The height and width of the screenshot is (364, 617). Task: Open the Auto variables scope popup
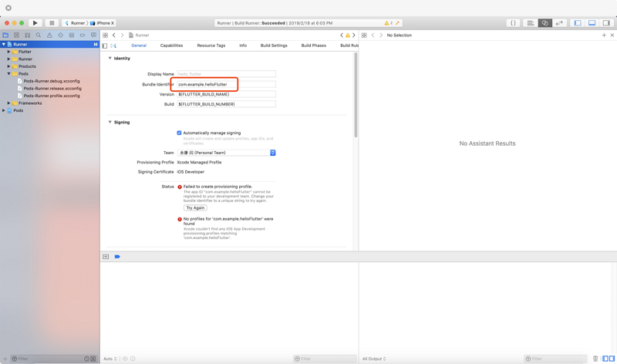(x=110, y=359)
